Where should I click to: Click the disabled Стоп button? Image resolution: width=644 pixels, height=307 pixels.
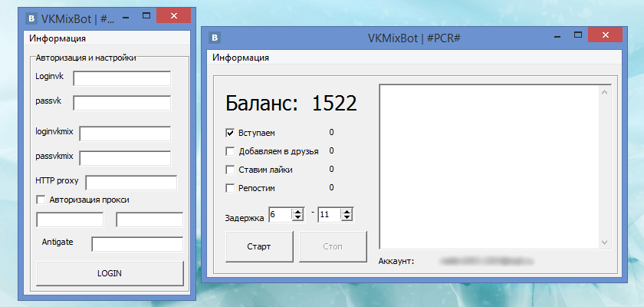(x=333, y=246)
